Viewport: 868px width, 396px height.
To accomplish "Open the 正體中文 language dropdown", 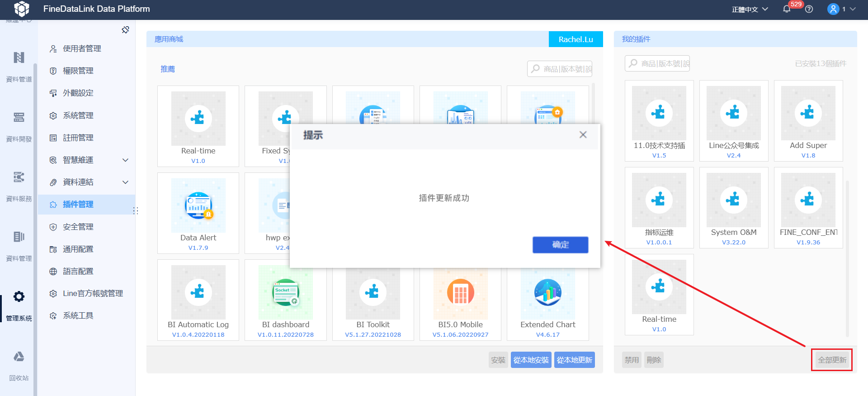I will (750, 9).
